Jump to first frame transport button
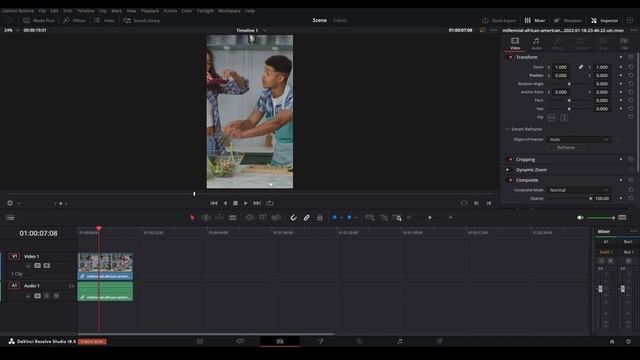The height and width of the screenshot is (360, 640). coord(214,203)
